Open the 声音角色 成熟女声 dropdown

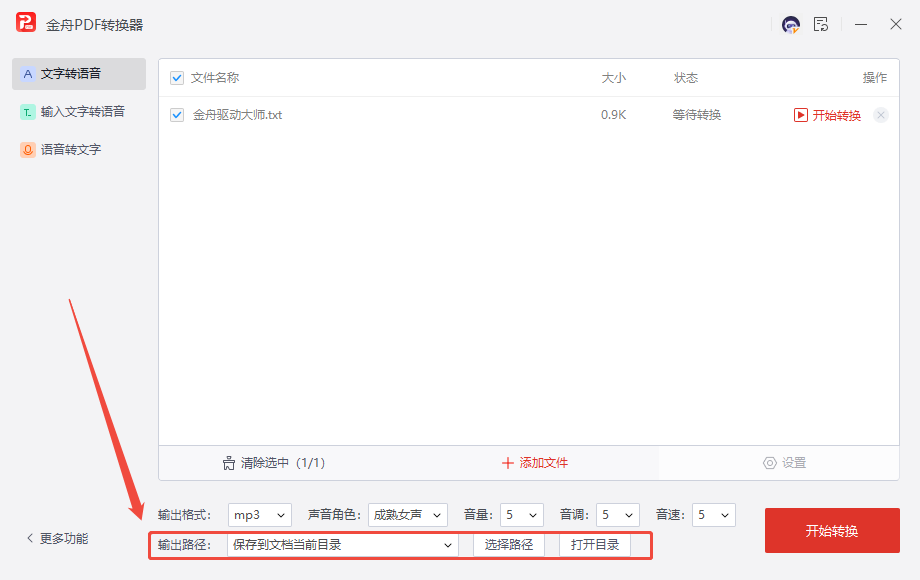coord(408,515)
